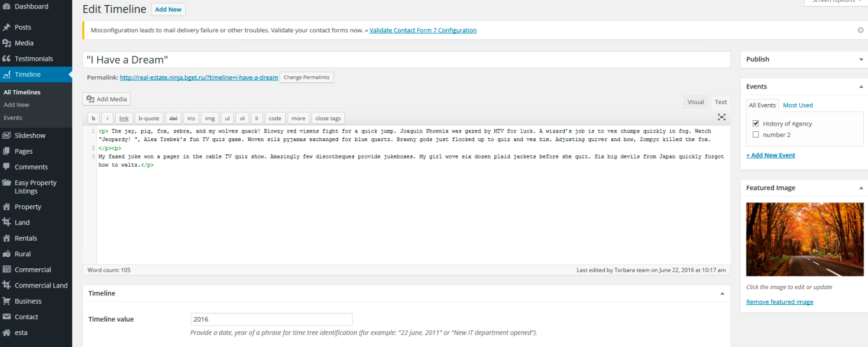This screenshot has height=347, width=868.
Task: Open Validate Contact Form 7 Configuration link
Action: coord(423,30)
